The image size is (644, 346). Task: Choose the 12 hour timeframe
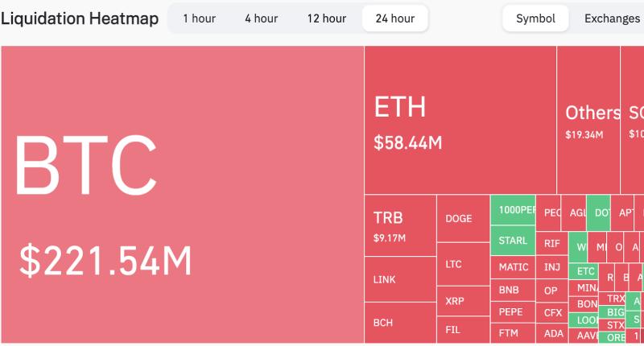[326, 19]
